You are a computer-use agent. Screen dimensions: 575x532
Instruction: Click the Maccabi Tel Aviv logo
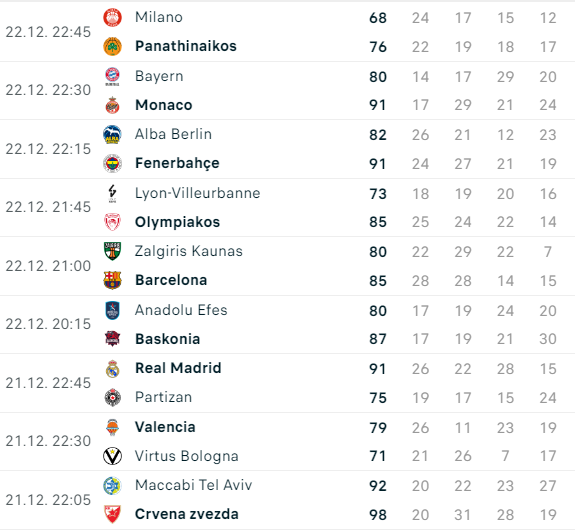pyautogui.click(x=112, y=485)
